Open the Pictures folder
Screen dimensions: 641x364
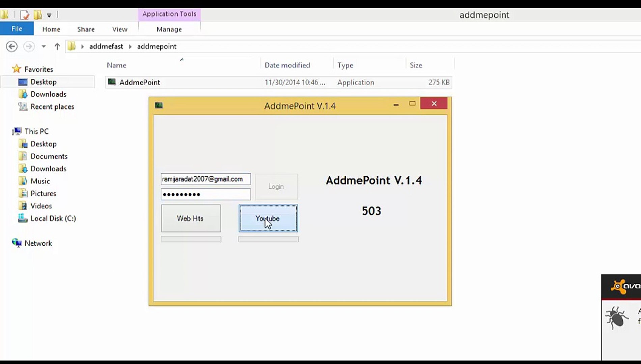pos(43,193)
